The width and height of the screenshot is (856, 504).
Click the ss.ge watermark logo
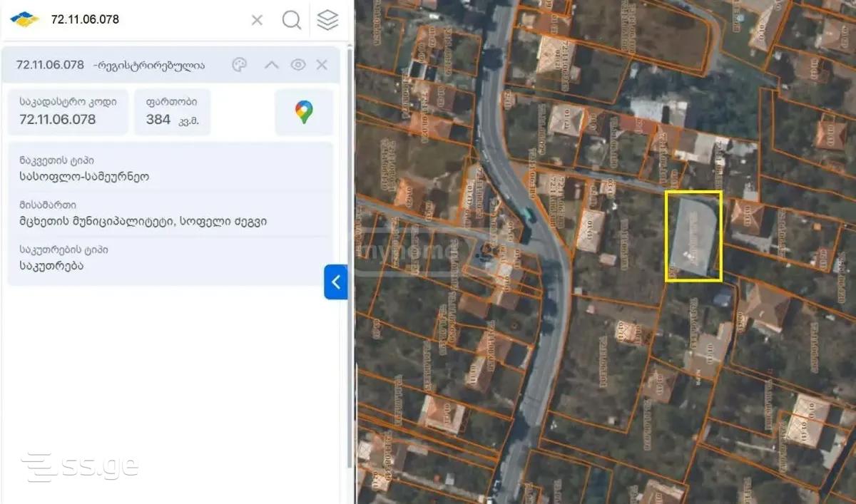coord(80,468)
